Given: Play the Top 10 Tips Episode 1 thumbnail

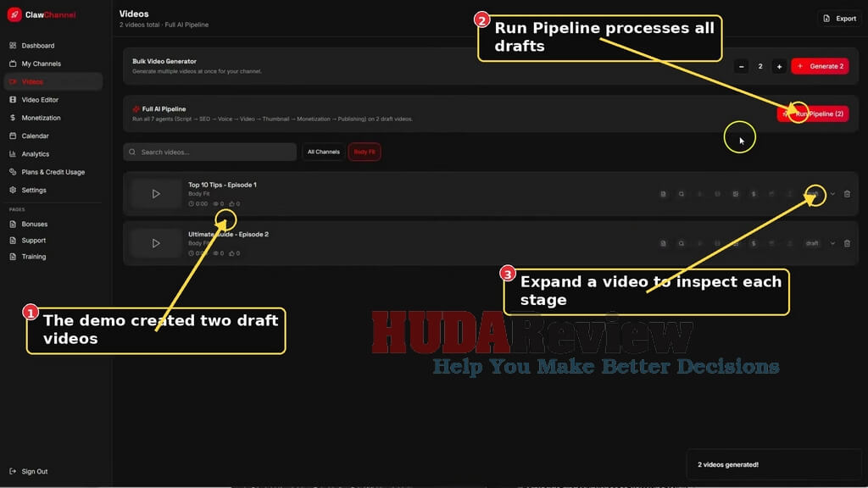Looking at the screenshot, I should click(x=156, y=194).
